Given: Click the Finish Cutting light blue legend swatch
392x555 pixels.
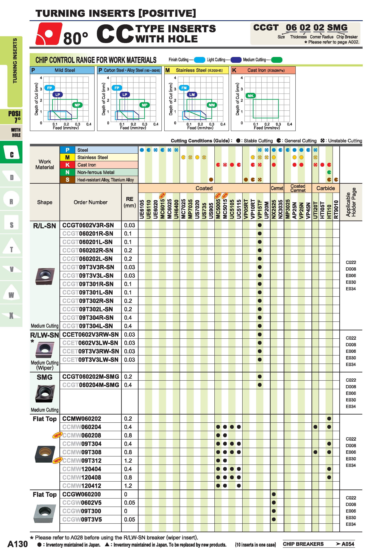Looking at the screenshot, I should (x=200, y=60).
